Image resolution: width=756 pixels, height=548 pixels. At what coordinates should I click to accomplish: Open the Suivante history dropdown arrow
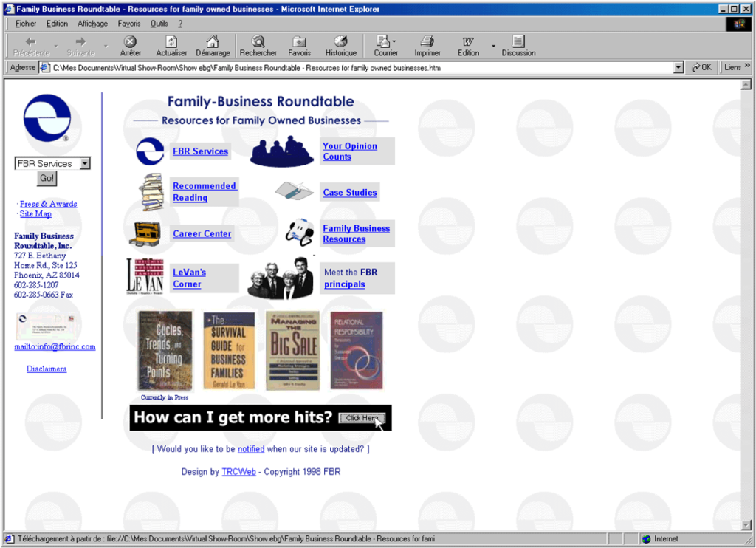click(x=106, y=47)
